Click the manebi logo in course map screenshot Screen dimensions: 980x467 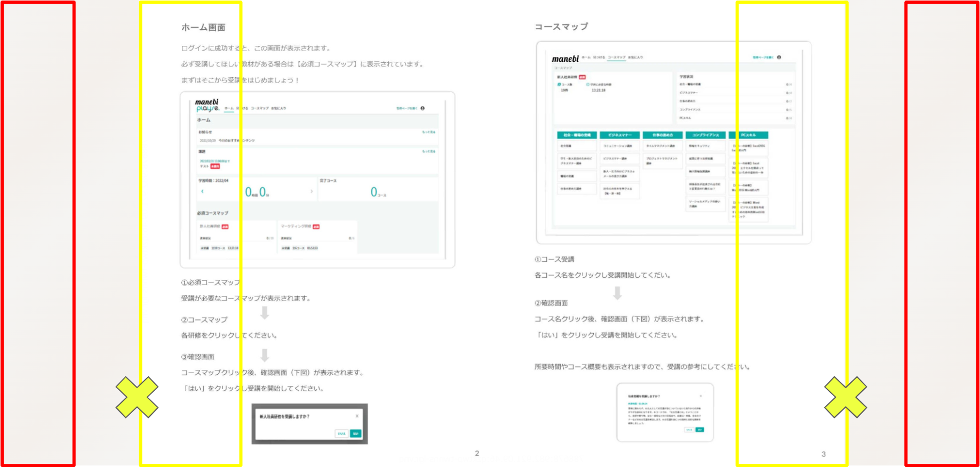565,59
